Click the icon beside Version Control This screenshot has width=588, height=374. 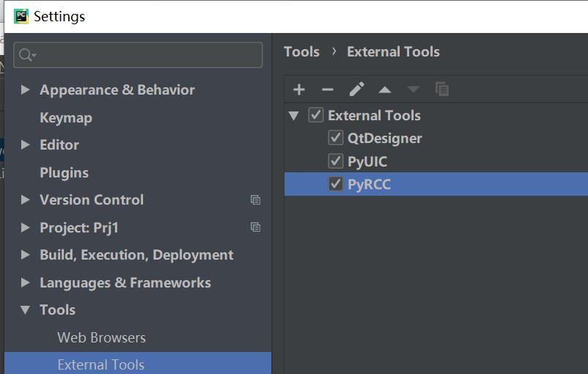click(x=255, y=199)
